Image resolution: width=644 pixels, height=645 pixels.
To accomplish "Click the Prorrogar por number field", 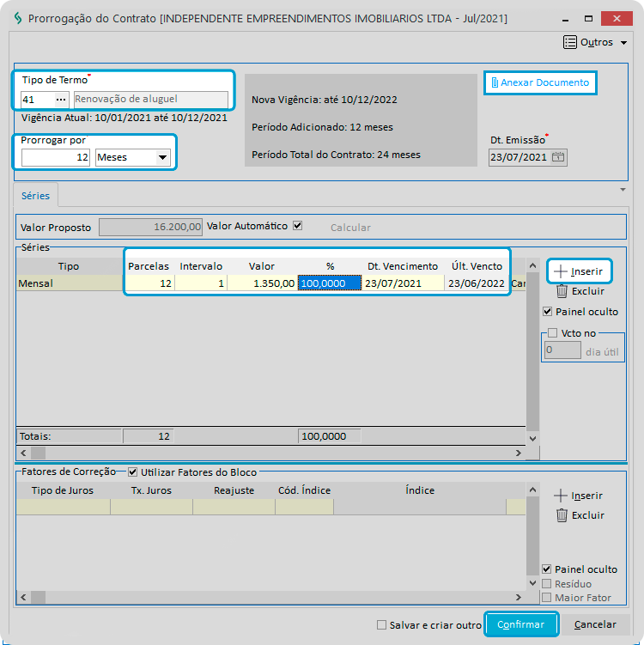I will (x=56, y=157).
